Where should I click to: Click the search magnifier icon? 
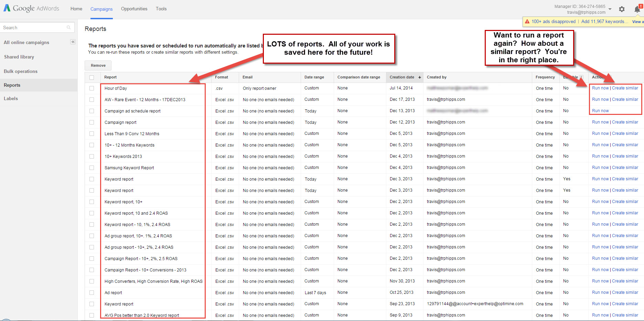(x=68, y=27)
